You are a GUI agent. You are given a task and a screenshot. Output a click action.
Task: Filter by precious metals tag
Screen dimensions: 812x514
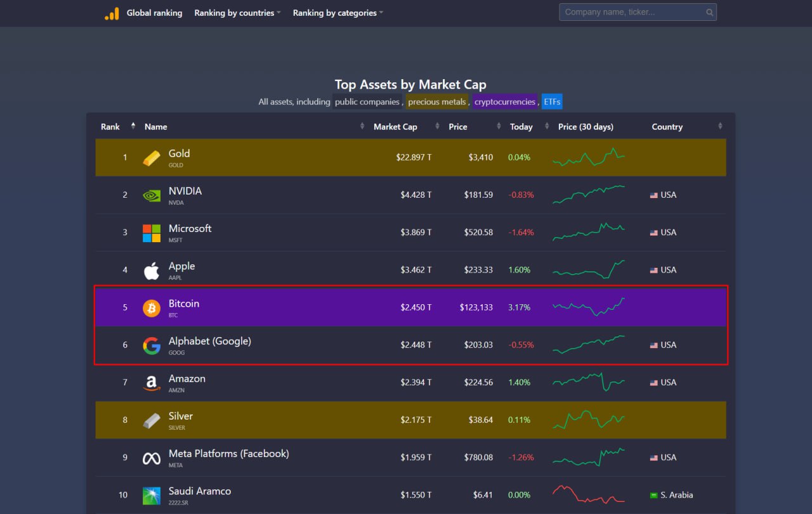(437, 101)
